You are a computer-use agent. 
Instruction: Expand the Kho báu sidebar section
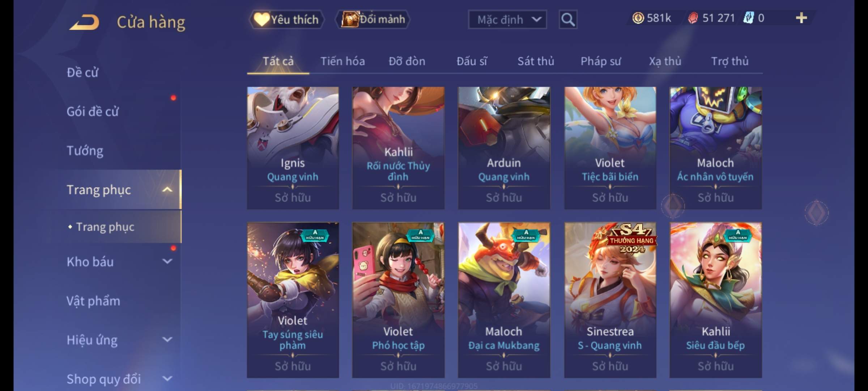(x=167, y=261)
